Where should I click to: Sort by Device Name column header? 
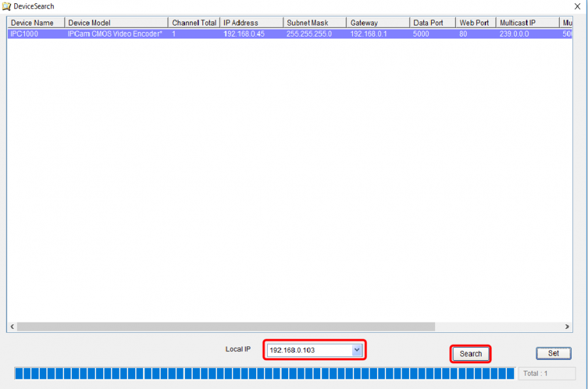point(35,23)
